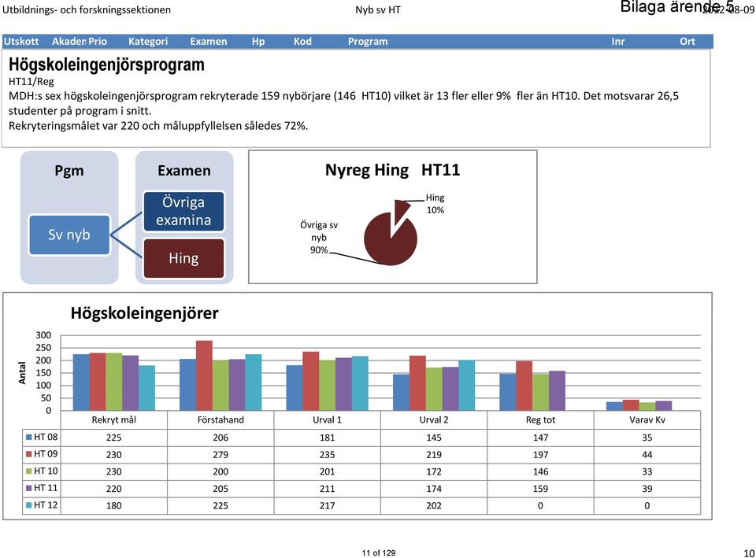Click the Ort column header
Viewport: 756px width, 558px height.
(x=687, y=42)
